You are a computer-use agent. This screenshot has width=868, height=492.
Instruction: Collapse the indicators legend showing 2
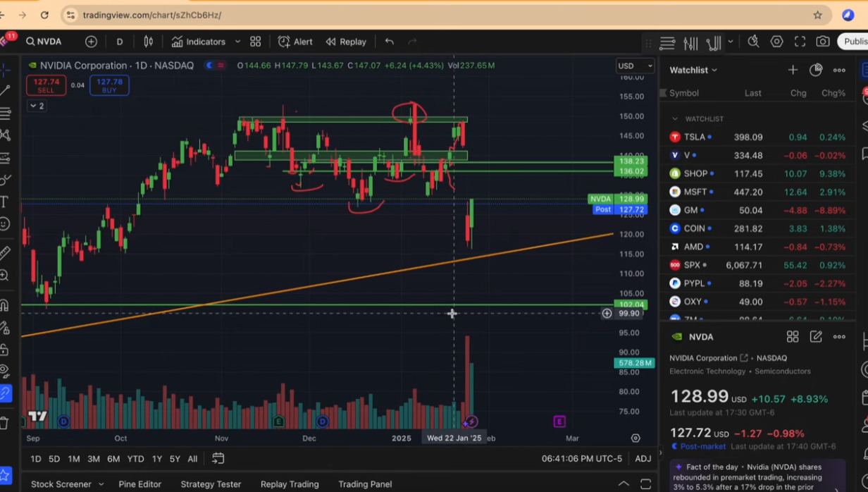(37, 106)
